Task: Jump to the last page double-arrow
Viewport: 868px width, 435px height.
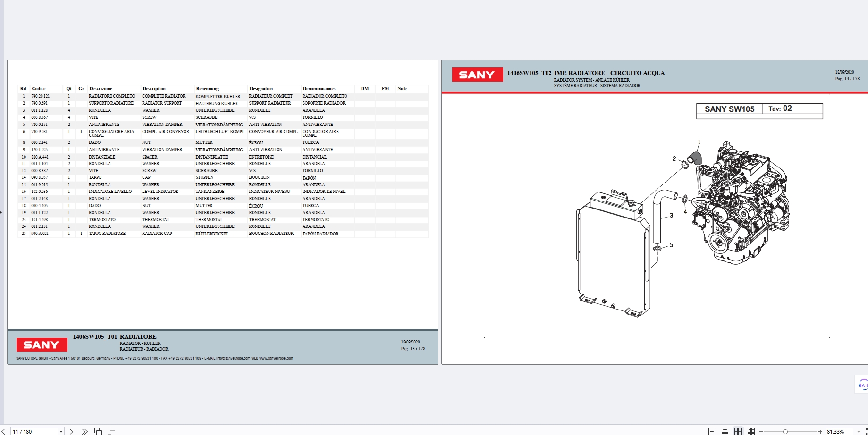Action: (84, 431)
